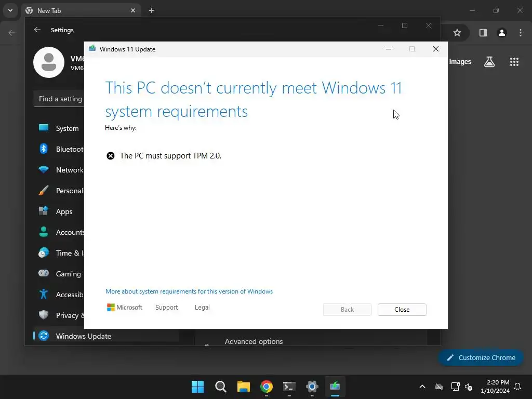Image resolution: width=532 pixels, height=399 pixels.
Task: Click the disabled Back button in update dialog
Action: 347,310
